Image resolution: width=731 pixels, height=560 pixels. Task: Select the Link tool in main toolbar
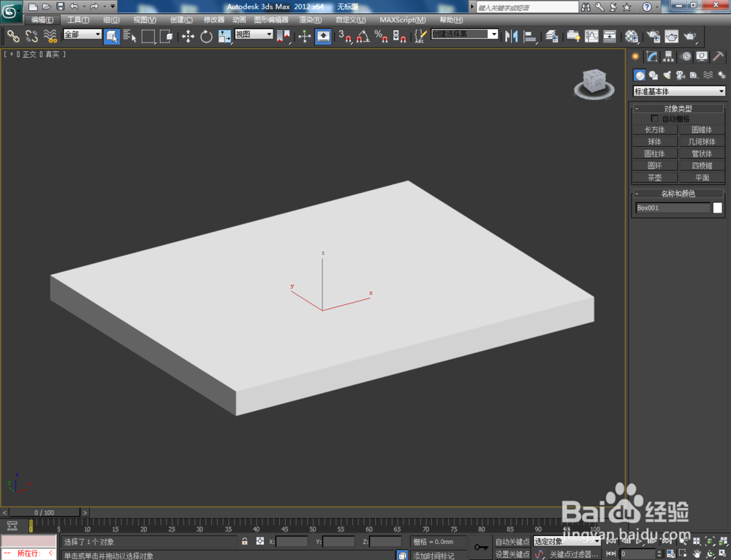tap(12, 36)
